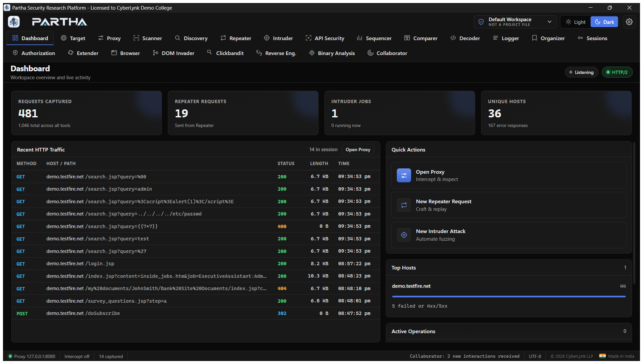
Task: Click the Organizer bookmark icon
Action: click(x=535, y=38)
